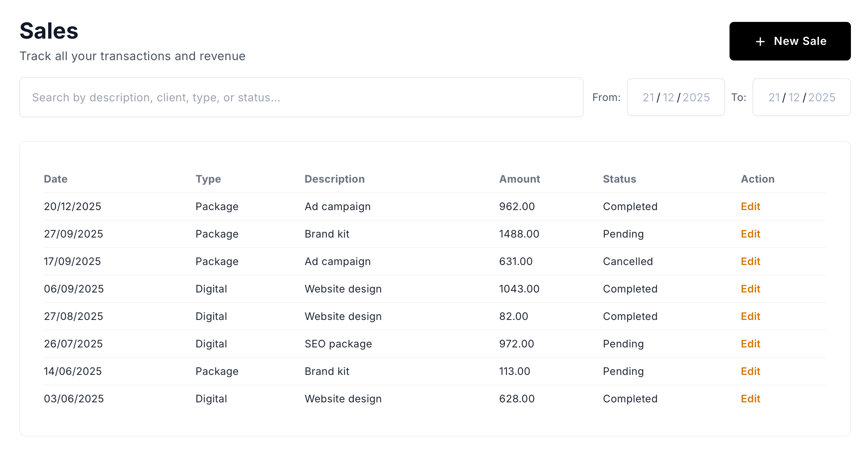Image resolution: width=868 pixels, height=461 pixels.
Task: Click the Status column header
Action: 619,179
